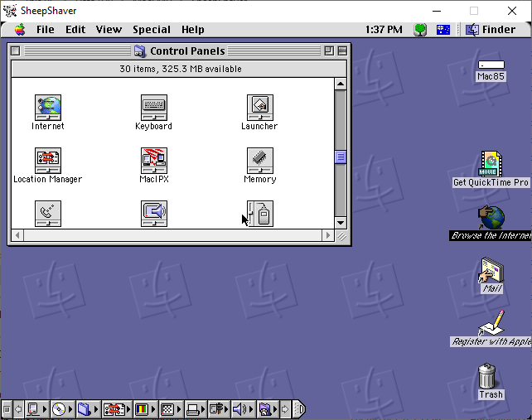Click Control Strip left scroll arrow
The width and height of the screenshot is (532, 420).
pyautogui.click(x=19, y=409)
